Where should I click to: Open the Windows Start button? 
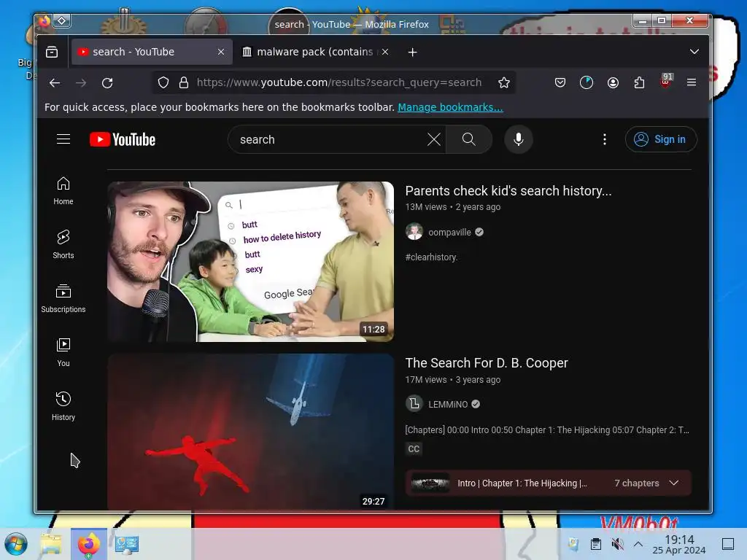click(16, 544)
